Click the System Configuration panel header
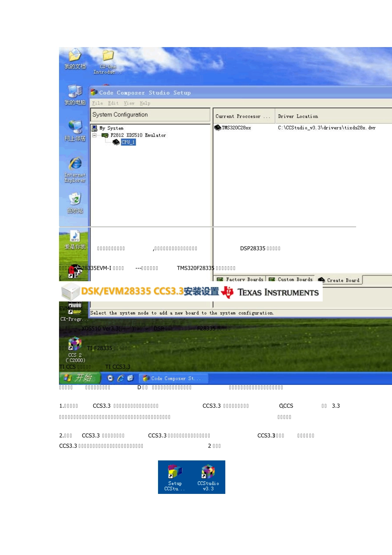Screen dimensions: 392x555 pos(150,115)
